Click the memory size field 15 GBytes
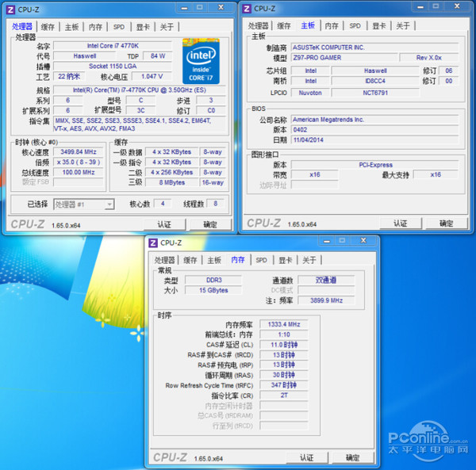This screenshot has width=476, height=470. click(x=213, y=291)
